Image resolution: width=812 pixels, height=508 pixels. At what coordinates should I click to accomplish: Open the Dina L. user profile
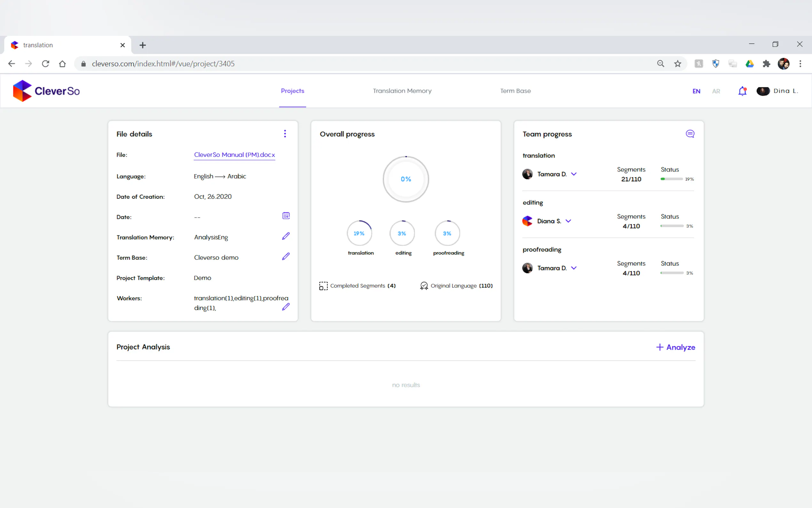(x=777, y=91)
